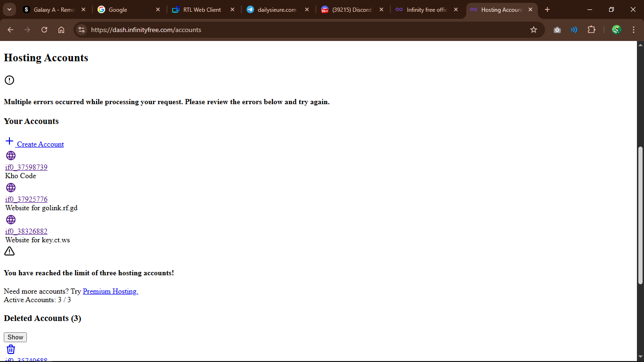Image resolution: width=644 pixels, height=362 pixels.
Task: Open the browser Extensions puzzle icon
Action: coord(591,30)
